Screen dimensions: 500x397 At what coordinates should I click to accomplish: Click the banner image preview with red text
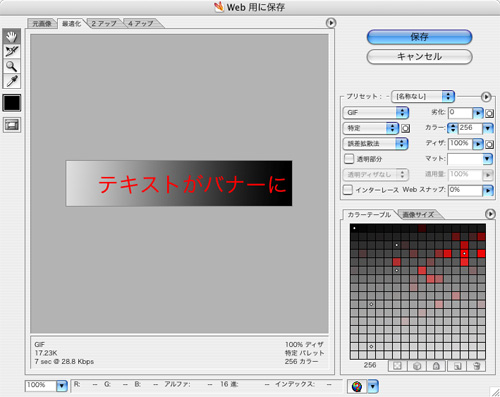tap(179, 184)
